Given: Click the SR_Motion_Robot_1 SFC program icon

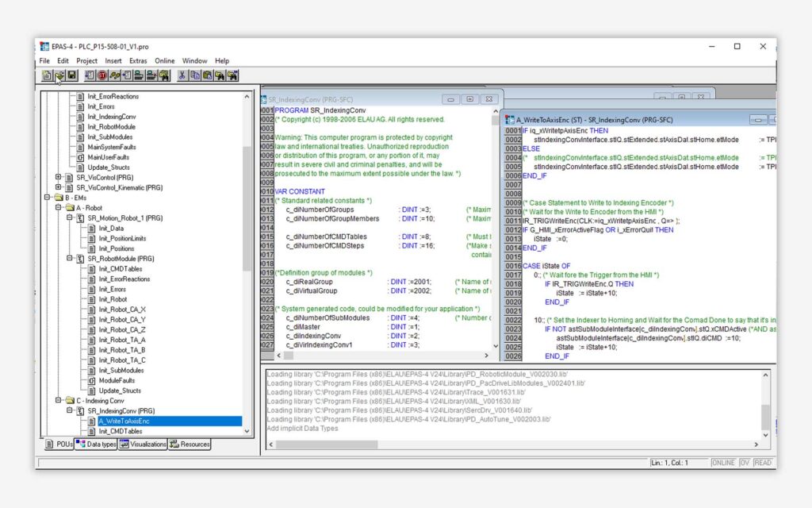Looking at the screenshot, I should tap(79, 218).
